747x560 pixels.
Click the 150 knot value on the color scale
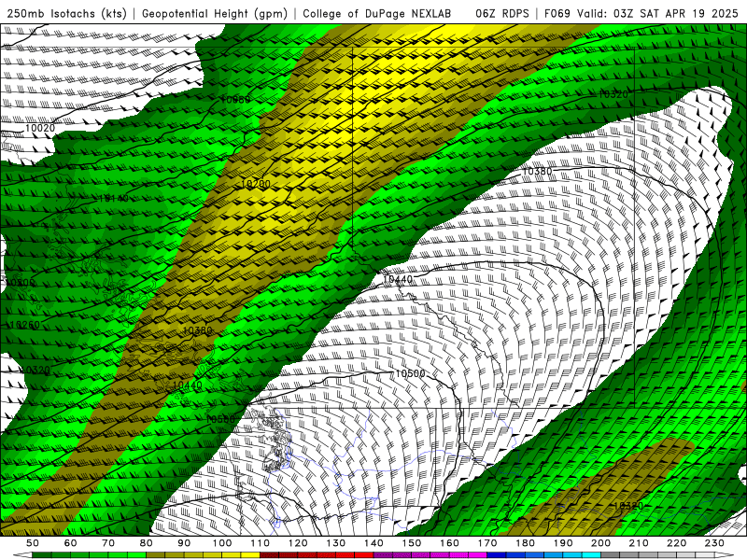[x=411, y=543]
